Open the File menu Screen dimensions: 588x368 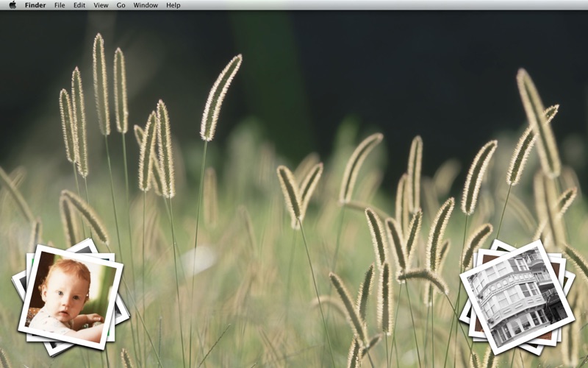[x=60, y=5]
